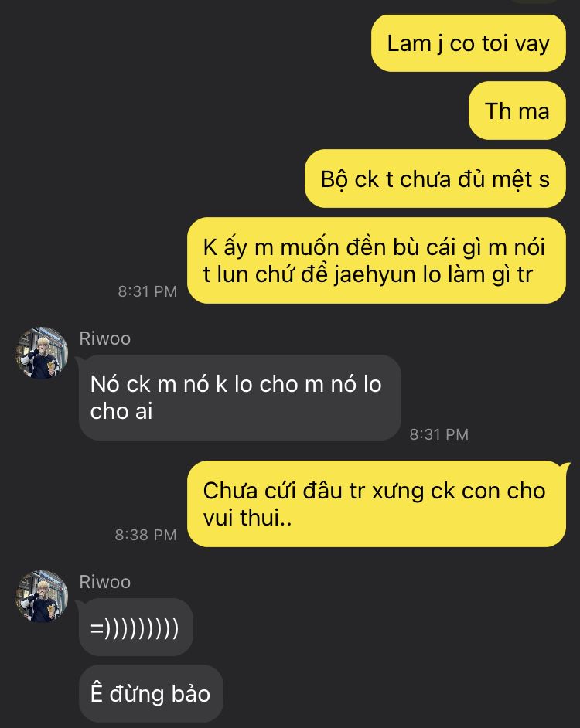
Task: Select the 'Th ma' message bubble
Action: [x=517, y=111]
